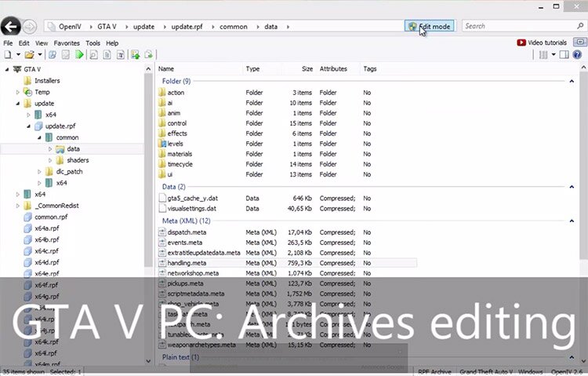Toggle Edit mode on

pos(429,27)
